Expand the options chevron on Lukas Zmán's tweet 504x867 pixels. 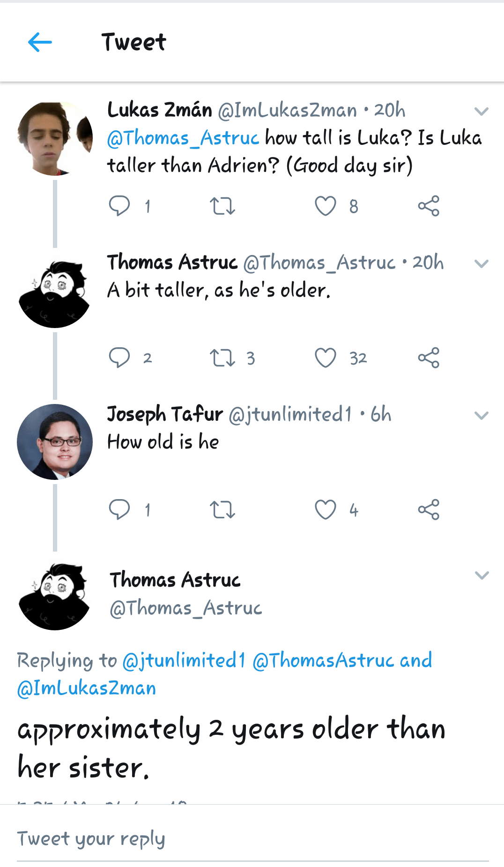click(482, 112)
